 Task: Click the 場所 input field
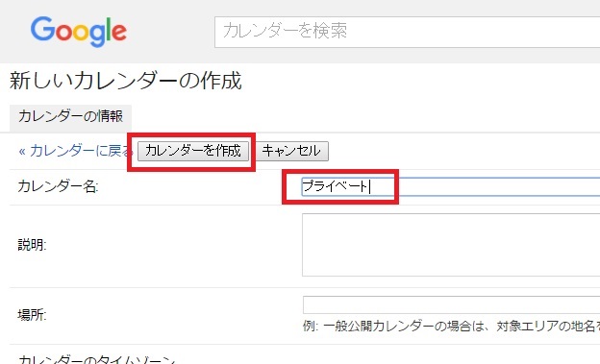pyautogui.click(x=451, y=304)
